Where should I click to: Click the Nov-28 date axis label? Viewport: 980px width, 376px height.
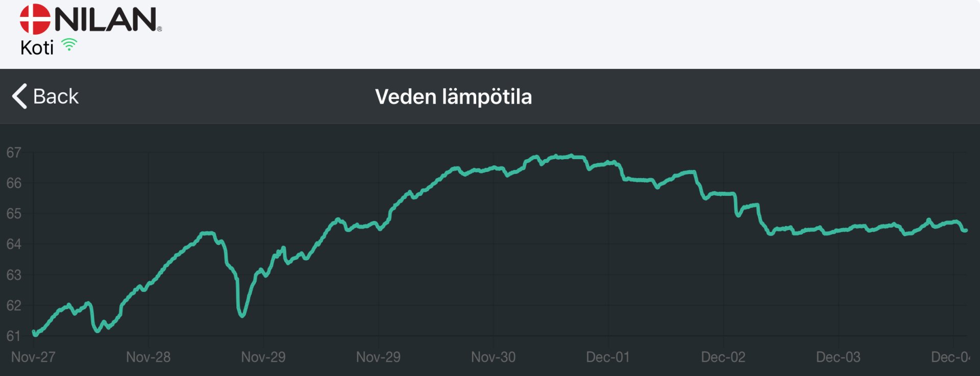point(148,357)
